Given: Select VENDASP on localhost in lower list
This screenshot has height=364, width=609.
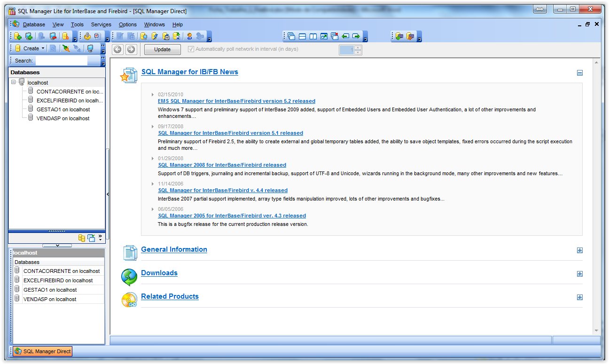Looking at the screenshot, I should pyautogui.click(x=50, y=299).
